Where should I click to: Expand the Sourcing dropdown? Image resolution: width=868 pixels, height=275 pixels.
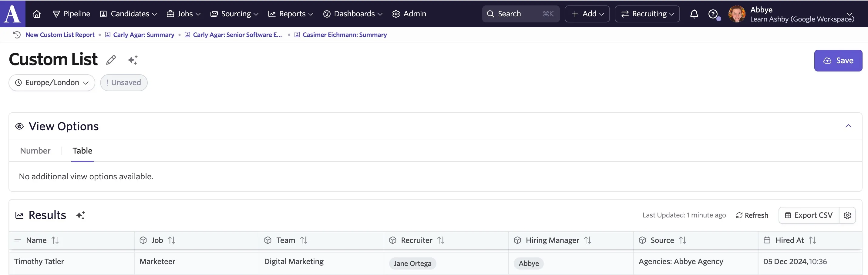(234, 14)
